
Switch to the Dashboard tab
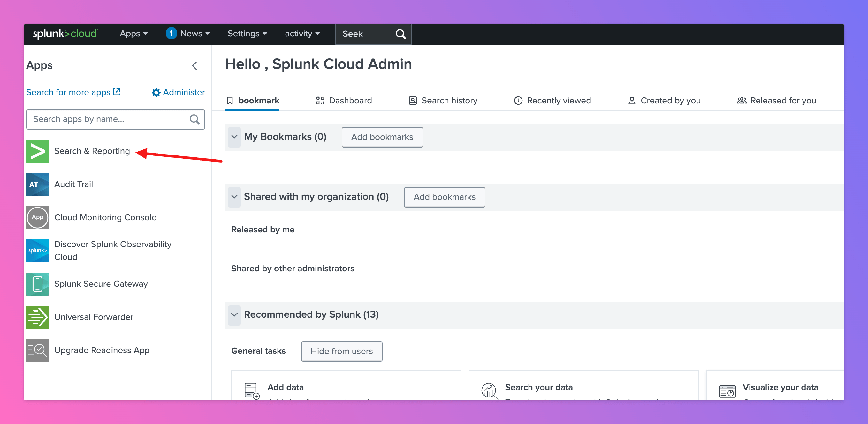pyautogui.click(x=344, y=100)
